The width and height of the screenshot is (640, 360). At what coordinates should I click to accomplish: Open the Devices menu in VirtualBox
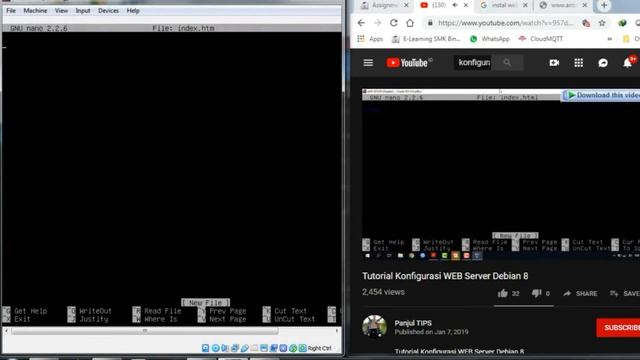click(108, 11)
